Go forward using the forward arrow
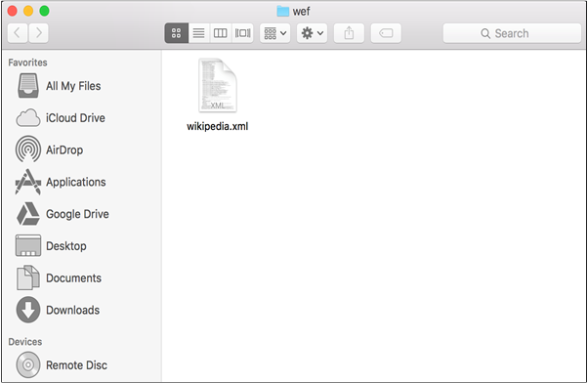Viewport: 588px width, 383px height. point(38,33)
